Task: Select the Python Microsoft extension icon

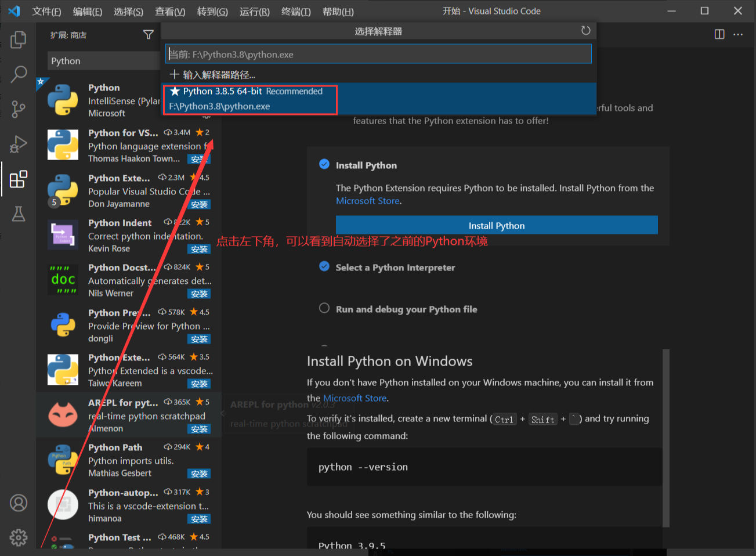Action: [63, 100]
